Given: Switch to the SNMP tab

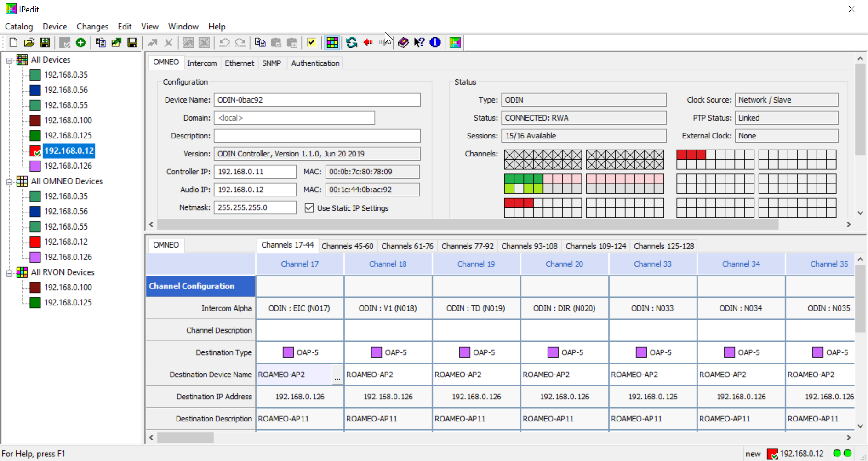Looking at the screenshot, I should [271, 63].
